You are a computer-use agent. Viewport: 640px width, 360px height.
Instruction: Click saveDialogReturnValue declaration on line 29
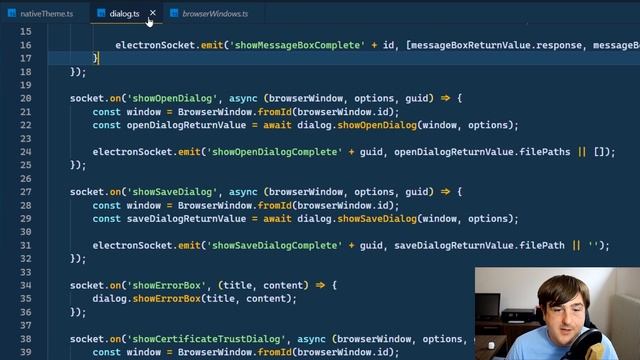click(186, 218)
